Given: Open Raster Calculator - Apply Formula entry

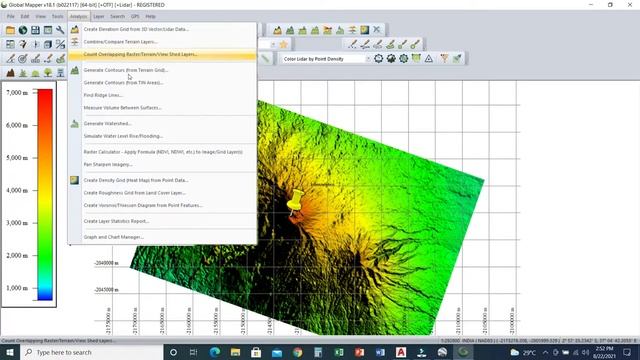Looking at the screenshot, I should click(162, 152).
